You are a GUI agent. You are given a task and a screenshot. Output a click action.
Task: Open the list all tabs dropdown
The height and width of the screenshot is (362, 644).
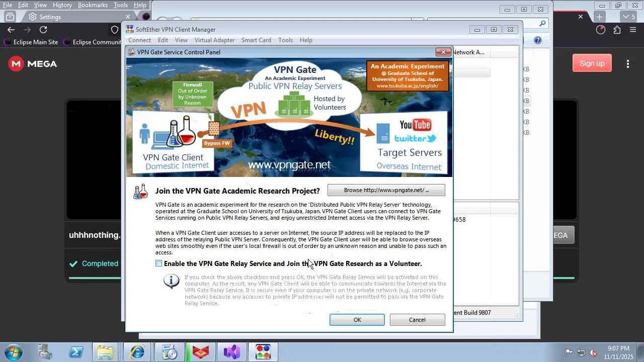[629, 17]
